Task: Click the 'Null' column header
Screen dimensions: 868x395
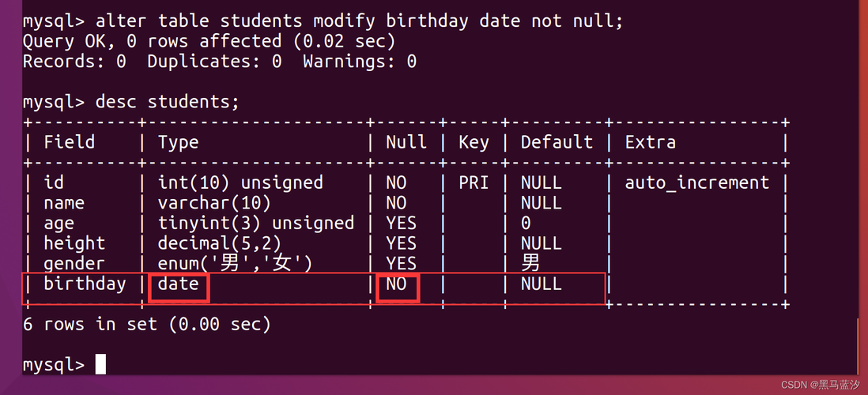Action: point(406,142)
